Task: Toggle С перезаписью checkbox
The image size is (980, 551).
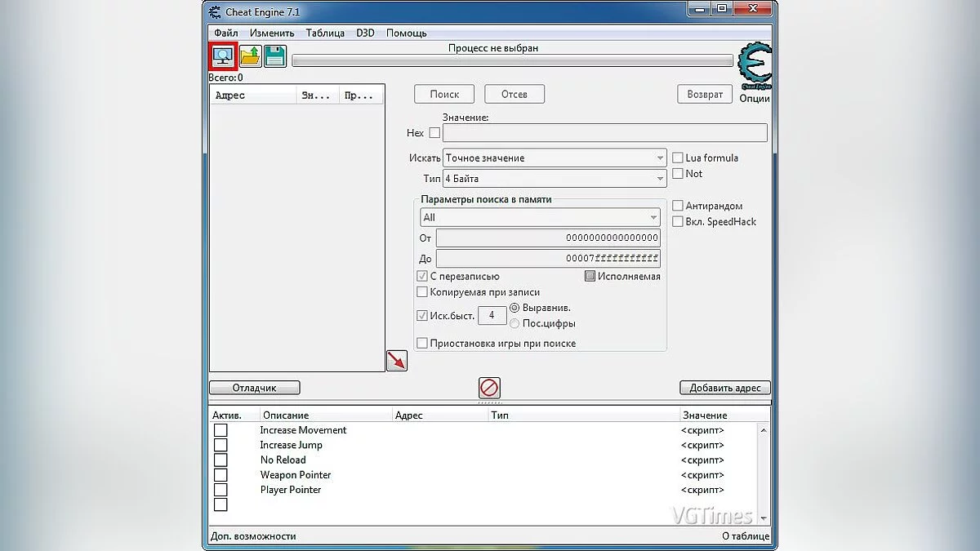Action: [x=422, y=276]
